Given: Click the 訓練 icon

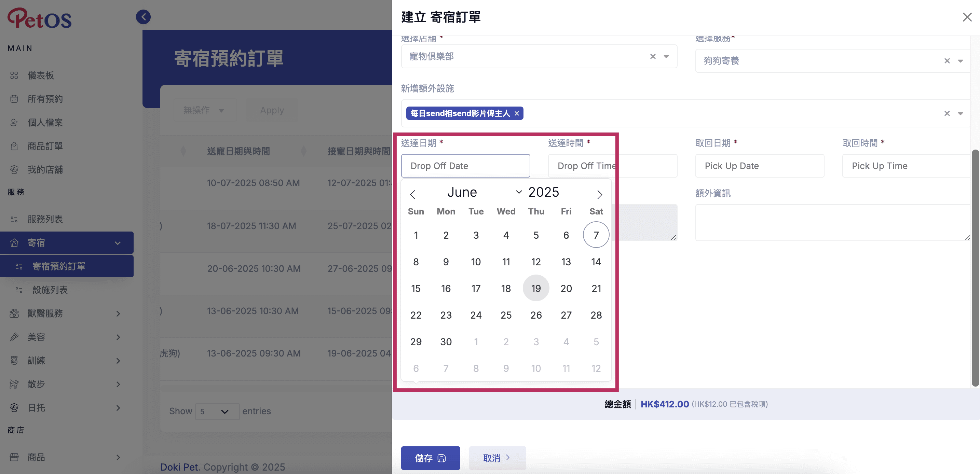Looking at the screenshot, I should (x=14, y=360).
